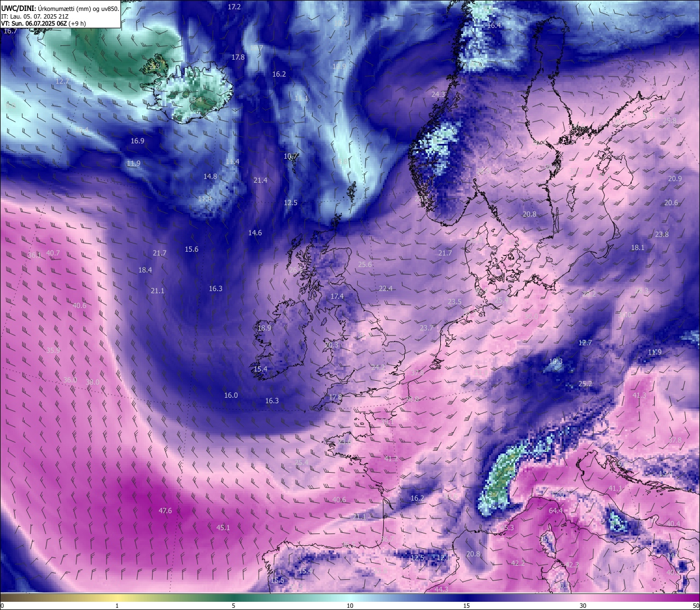
Task: Click the map value '16.9'
Action: click(137, 141)
